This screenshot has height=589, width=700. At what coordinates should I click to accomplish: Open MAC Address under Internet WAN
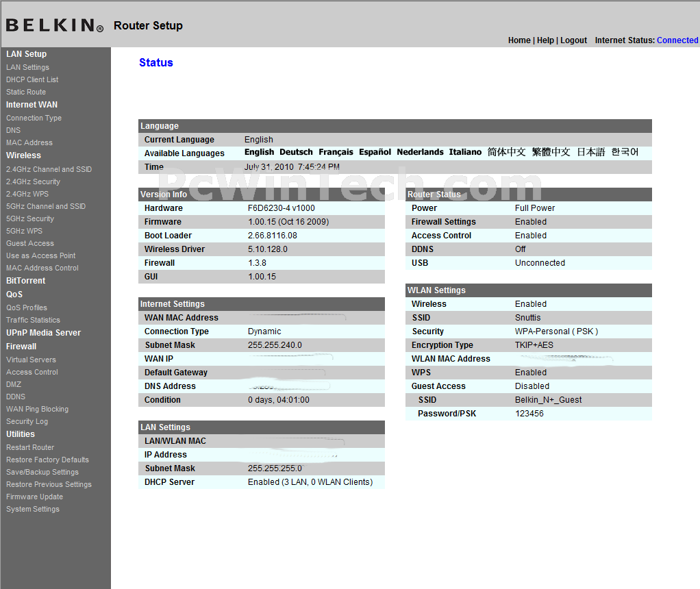29,142
